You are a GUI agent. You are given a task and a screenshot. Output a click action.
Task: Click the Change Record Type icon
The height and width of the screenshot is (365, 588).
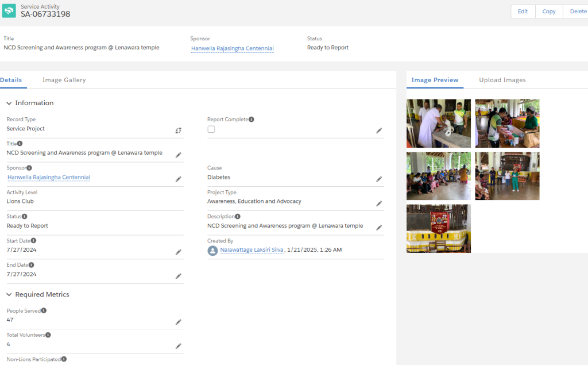(179, 130)
